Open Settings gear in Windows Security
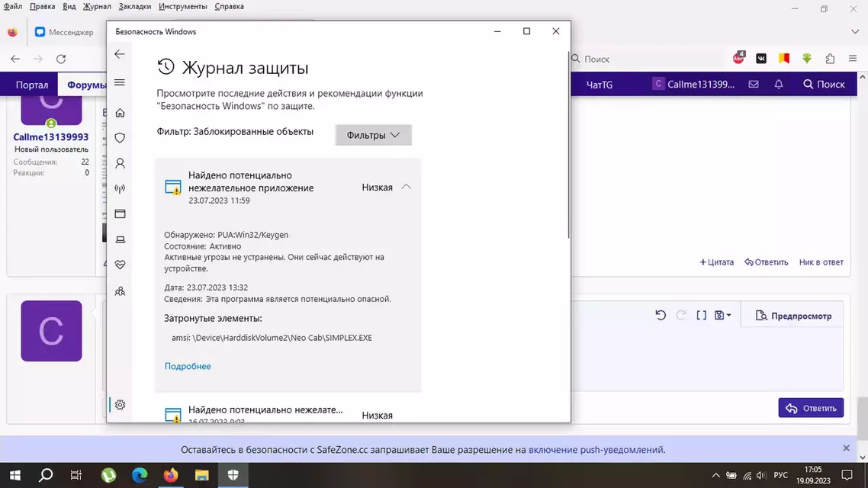868x488 pixels. point(120,405)
